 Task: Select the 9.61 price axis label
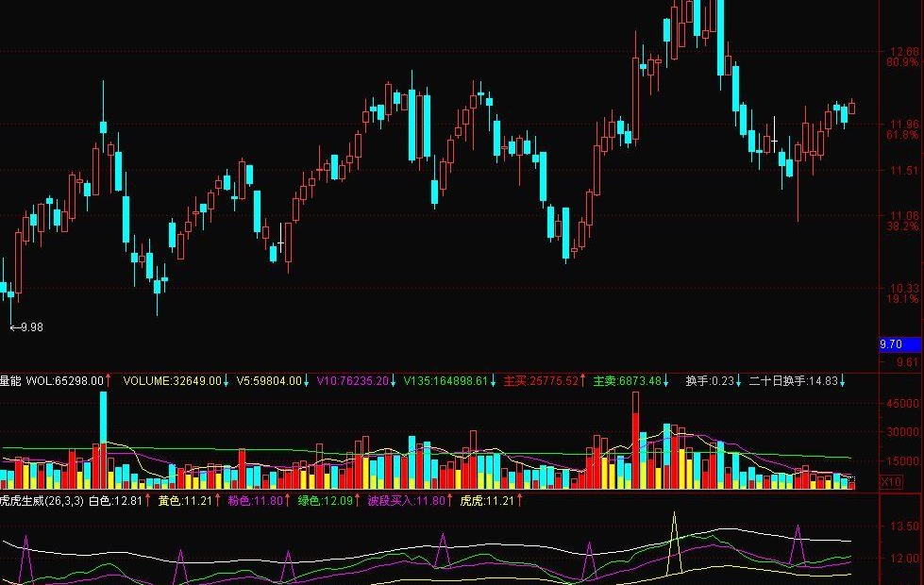click(908, 361)
